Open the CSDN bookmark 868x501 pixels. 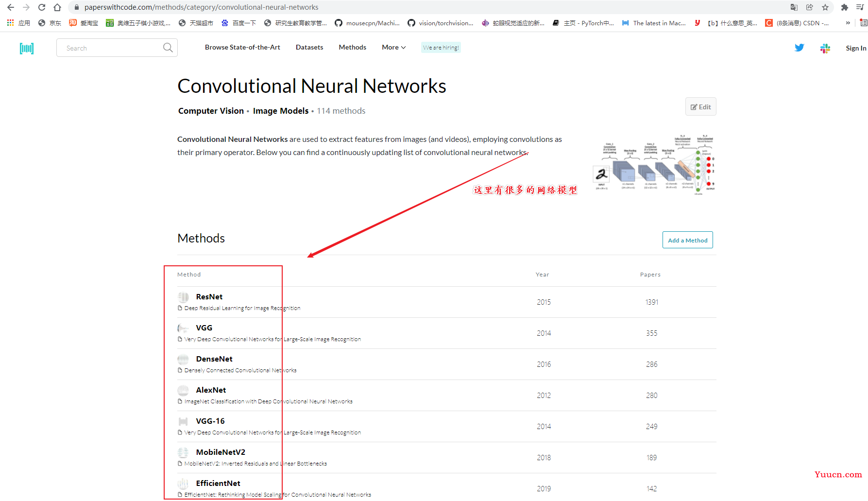tap(797, 23)
